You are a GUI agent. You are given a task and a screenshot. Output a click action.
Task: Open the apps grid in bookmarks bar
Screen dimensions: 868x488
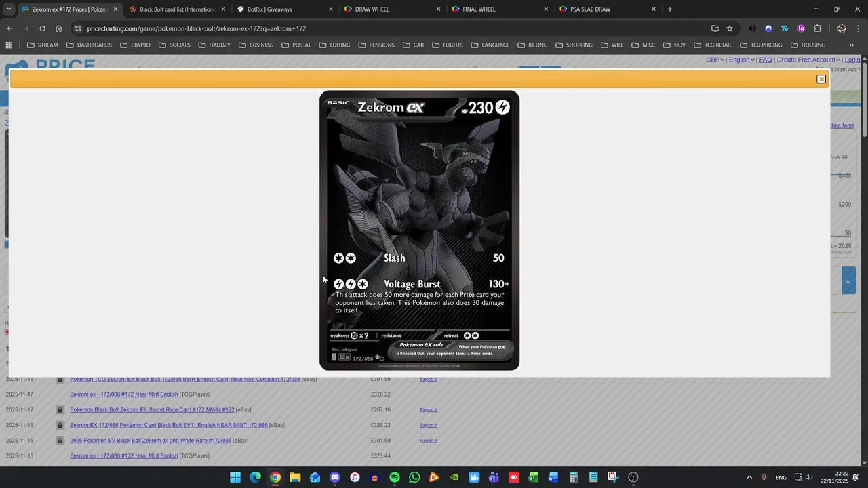coord(9,45)
